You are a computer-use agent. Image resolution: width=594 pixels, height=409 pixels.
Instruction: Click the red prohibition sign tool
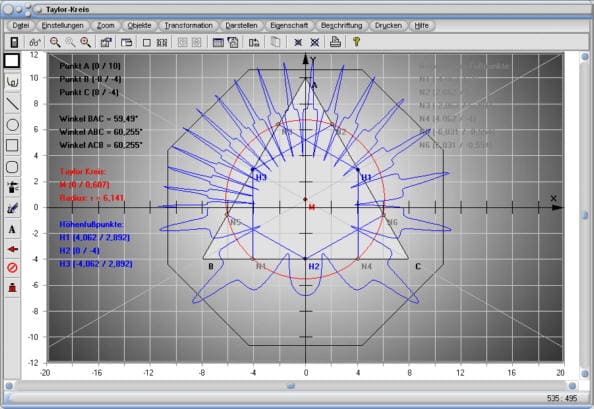pyautogui.click(x=12, y=268)
